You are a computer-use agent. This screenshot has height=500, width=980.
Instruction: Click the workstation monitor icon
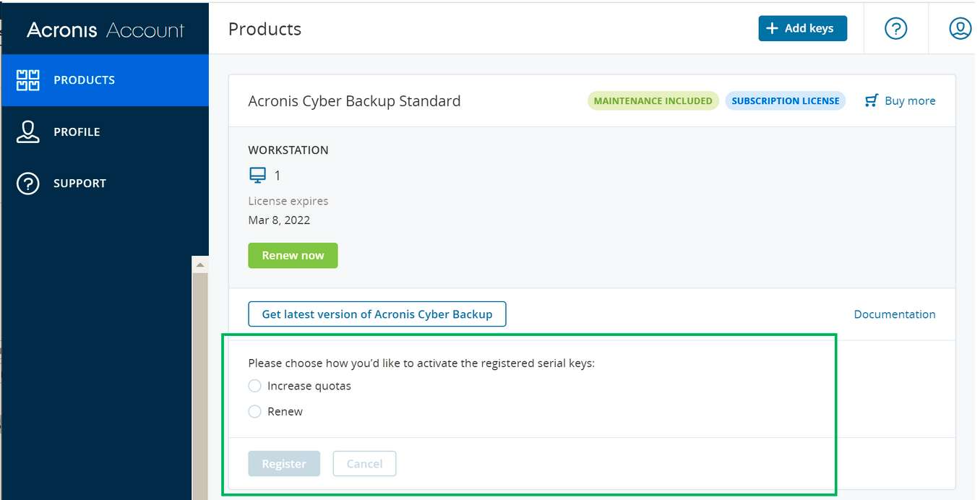[257, 175]
